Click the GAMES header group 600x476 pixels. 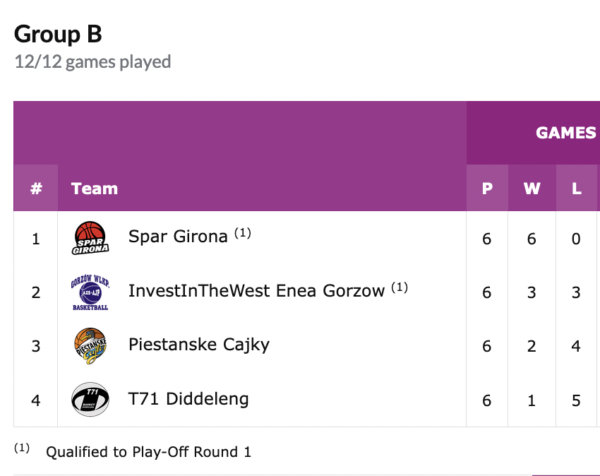[565, 133]
